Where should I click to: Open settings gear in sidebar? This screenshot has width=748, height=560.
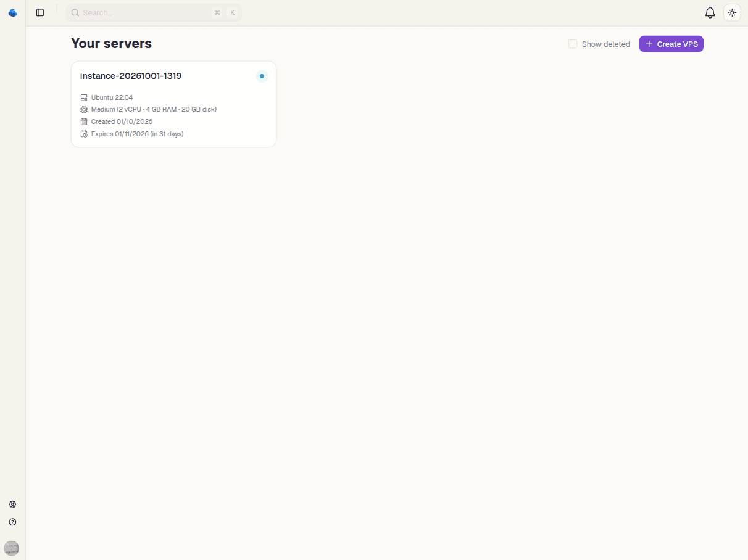click(x=12, y=504)
